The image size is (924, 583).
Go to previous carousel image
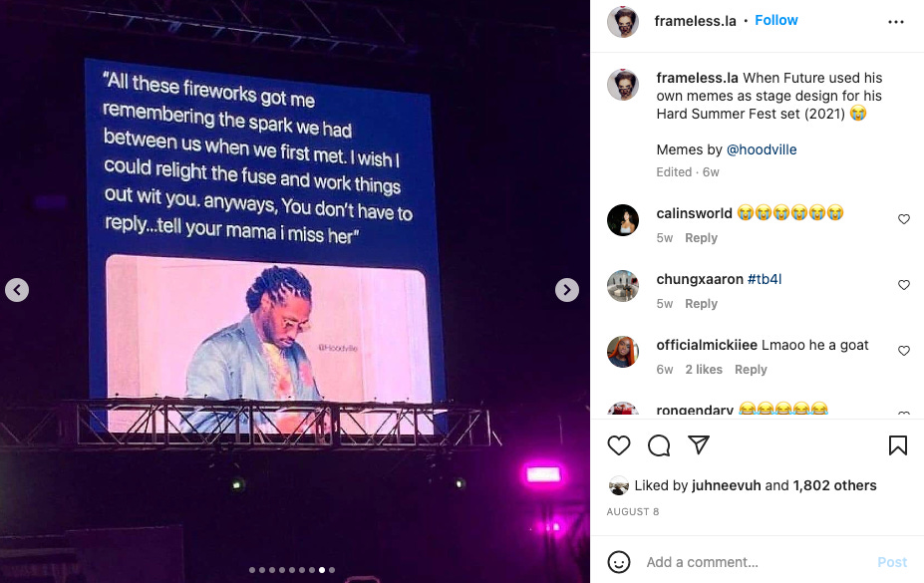click(x=17, y=290)
